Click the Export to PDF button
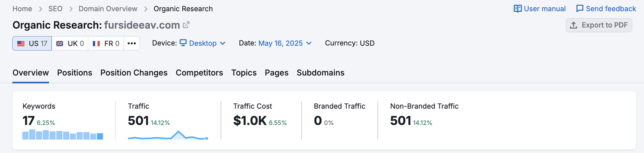 pos(599,25)
